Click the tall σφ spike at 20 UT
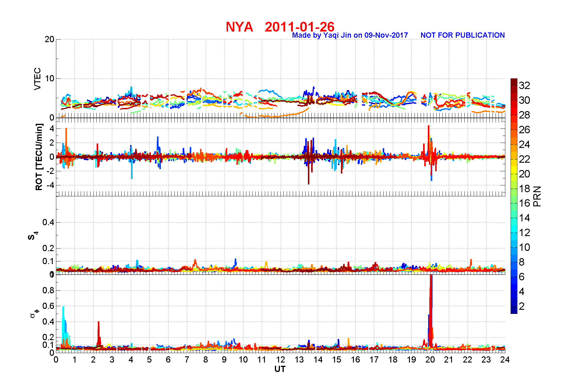561x392 pixels. [x=430, y=312]
